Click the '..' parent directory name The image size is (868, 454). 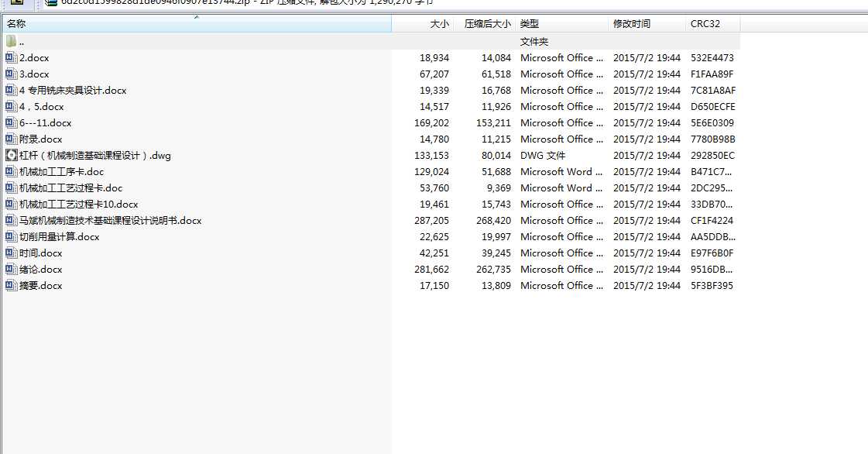[22, 42]
